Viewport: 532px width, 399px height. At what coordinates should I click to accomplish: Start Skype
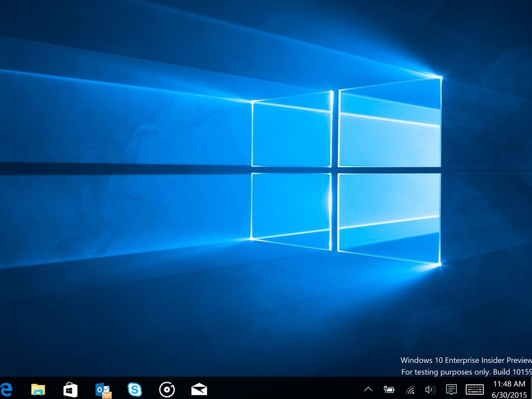pos(134,390)
